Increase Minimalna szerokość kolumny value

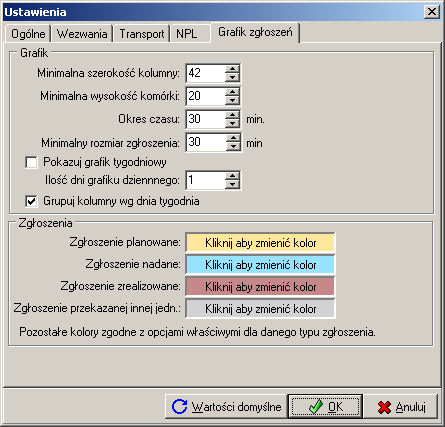pyautogui.click(x=232, y=69)
